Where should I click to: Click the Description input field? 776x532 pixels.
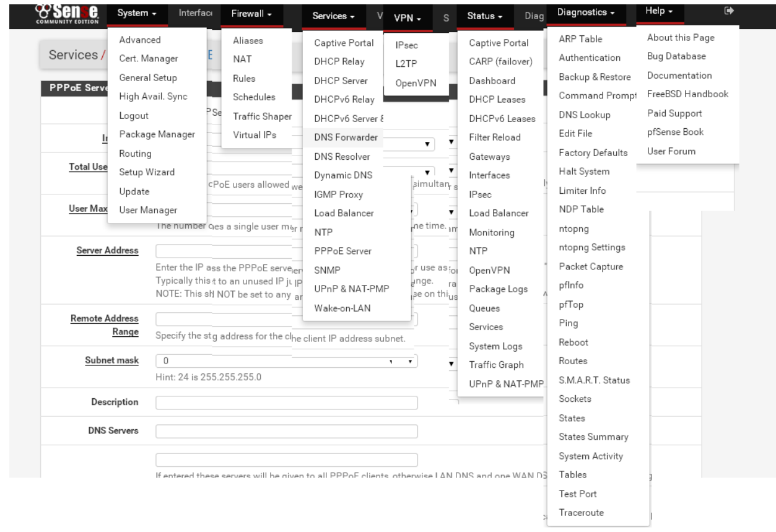286,403
